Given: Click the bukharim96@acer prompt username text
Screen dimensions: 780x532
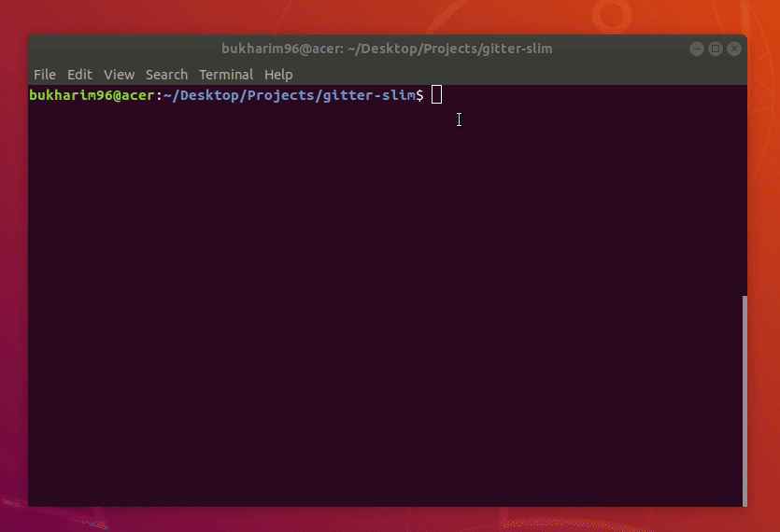Looking at the screenshot, I should coord(92,95).
